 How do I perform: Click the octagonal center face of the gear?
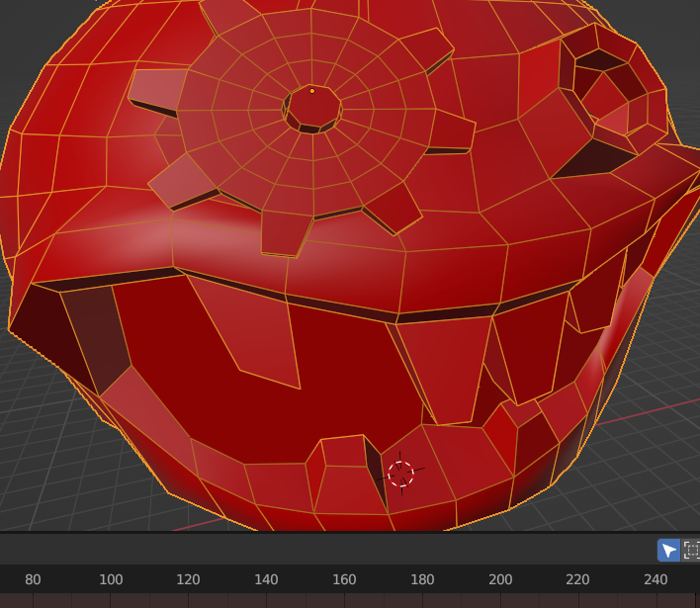[x=313, y=106]
